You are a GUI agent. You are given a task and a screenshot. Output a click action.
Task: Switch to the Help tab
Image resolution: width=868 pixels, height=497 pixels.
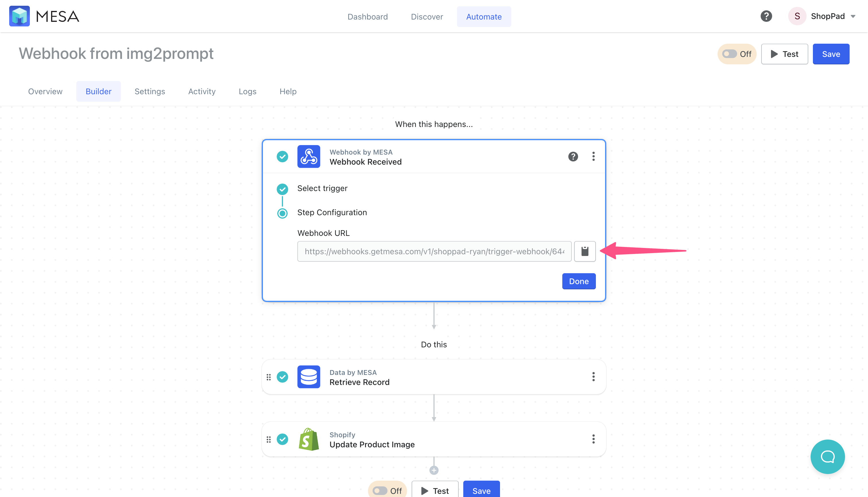point(288,91)
